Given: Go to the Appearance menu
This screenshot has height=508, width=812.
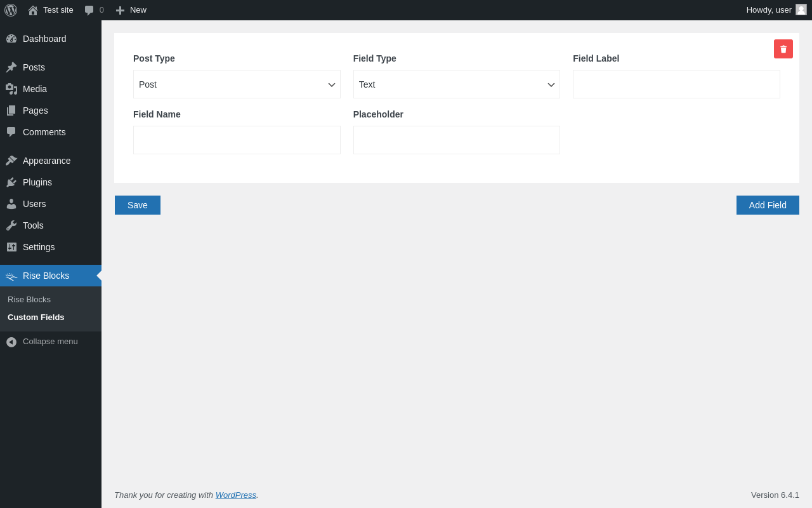Looking at the screenshot, I should (x=46, y=161).
